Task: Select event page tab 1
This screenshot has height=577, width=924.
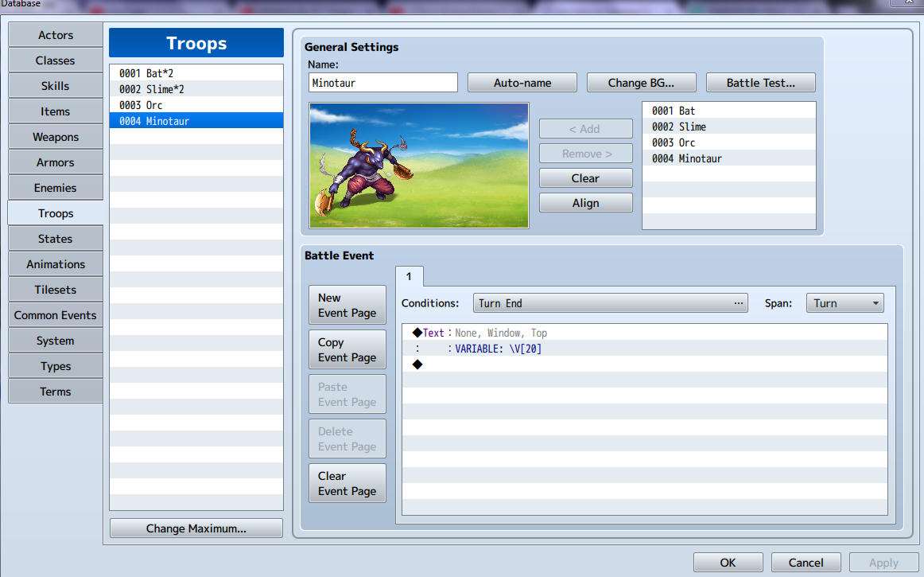Action: click(409, 276)
